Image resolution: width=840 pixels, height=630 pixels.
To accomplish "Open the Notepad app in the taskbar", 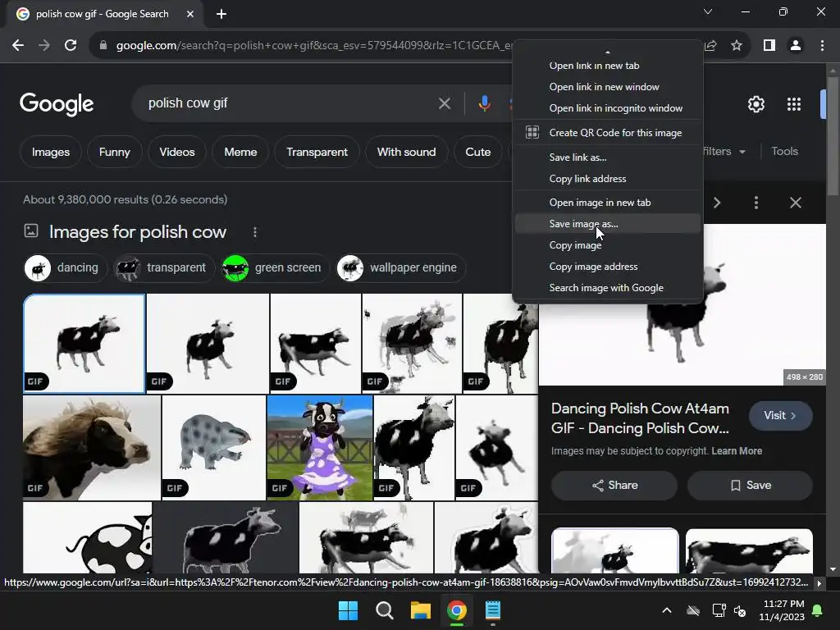I will pyautogui.click(x=493, y=610).
